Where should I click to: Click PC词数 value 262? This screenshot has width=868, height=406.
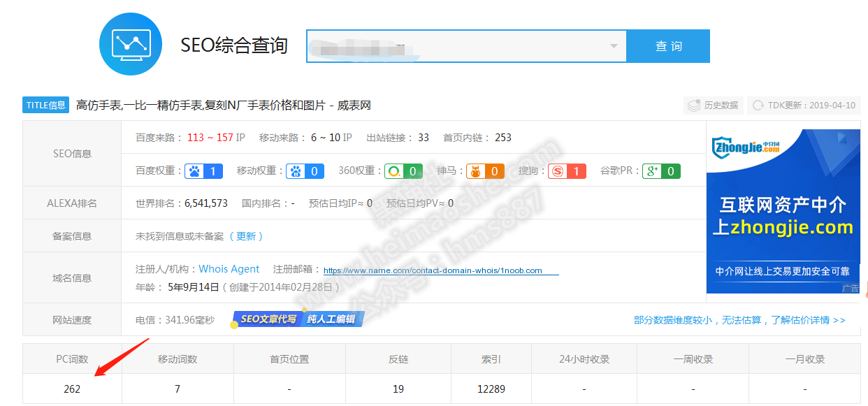72,389
